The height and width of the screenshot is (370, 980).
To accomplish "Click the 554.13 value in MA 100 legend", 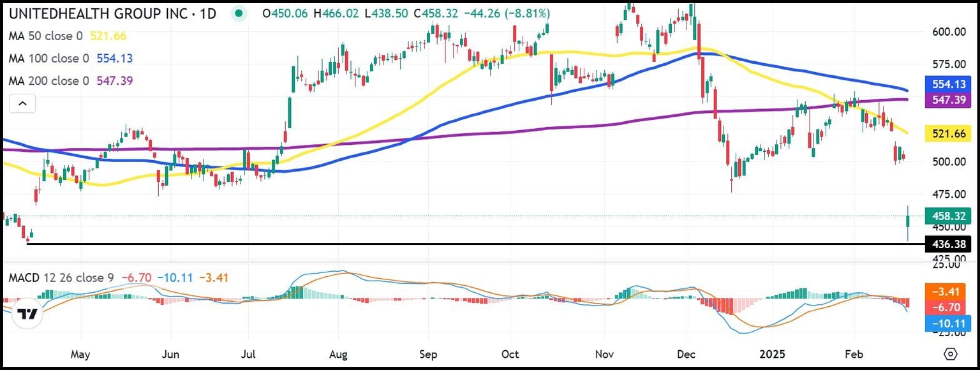I will (x=115, y=59).
